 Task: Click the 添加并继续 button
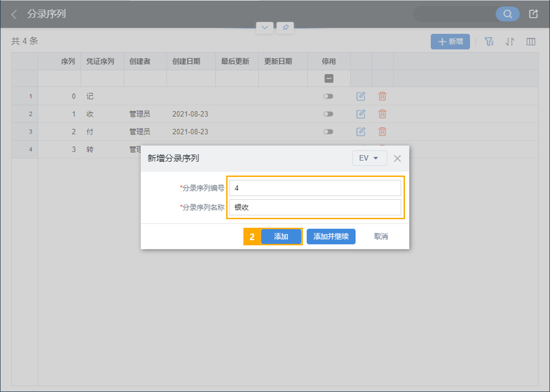click(x=331, y=236)
